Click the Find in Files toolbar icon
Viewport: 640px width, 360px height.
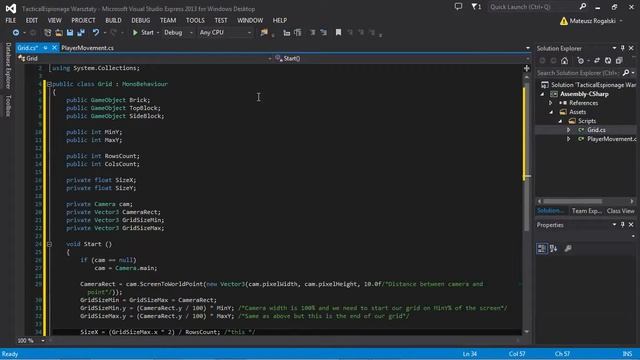click(x=264, y=33)
